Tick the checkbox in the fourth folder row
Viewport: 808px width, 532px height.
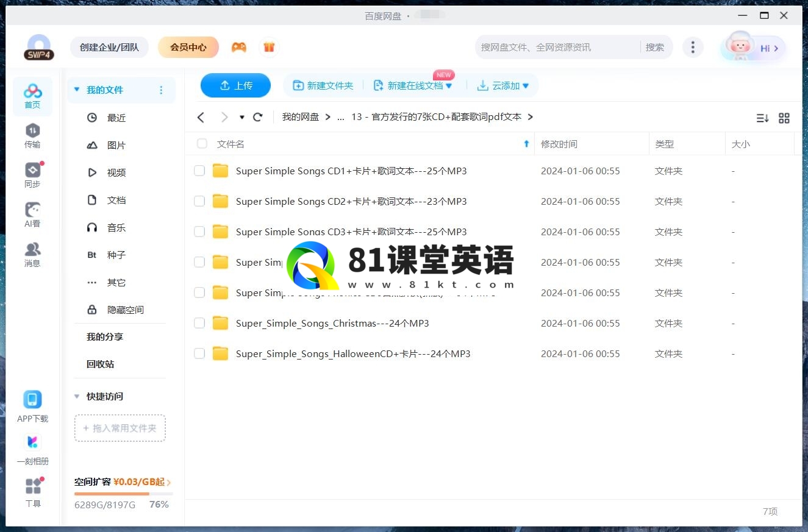tap(199, 262)
